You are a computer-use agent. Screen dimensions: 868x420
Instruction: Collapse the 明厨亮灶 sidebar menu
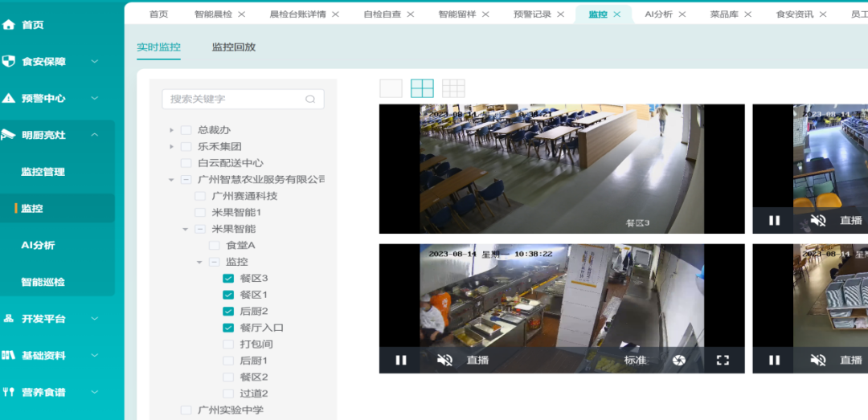click(95, 134)
